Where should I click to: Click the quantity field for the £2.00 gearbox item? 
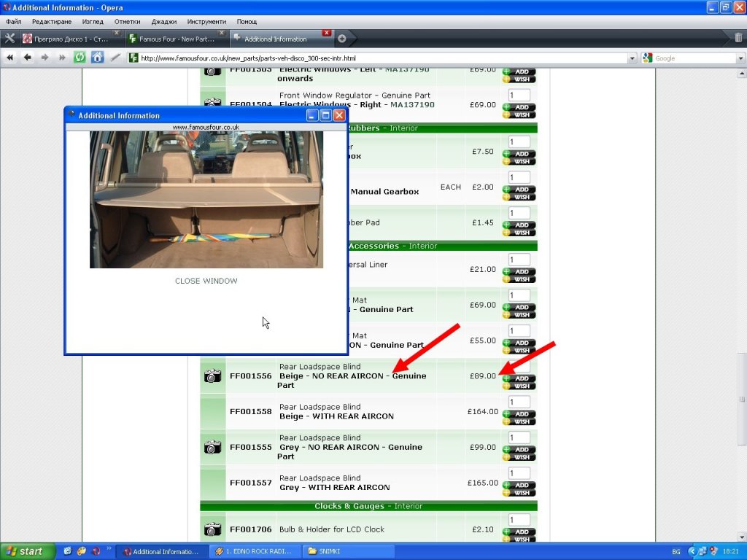pyautogui.click(x=519, y=178)
